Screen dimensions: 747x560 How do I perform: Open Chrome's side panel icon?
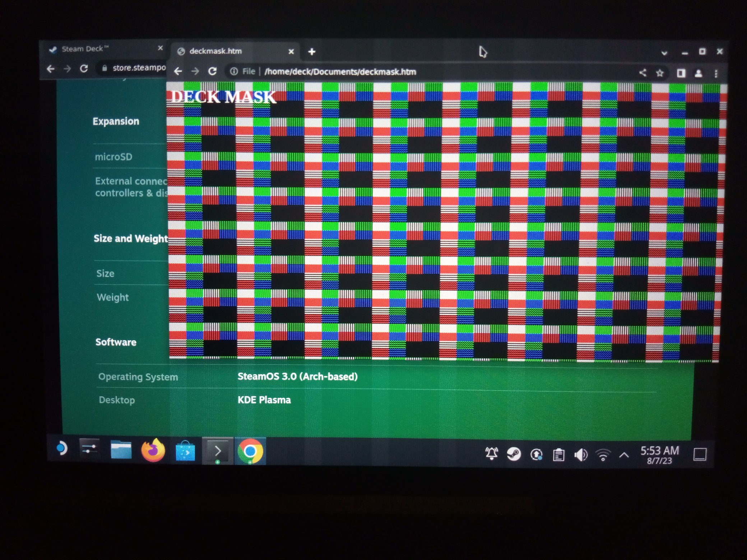[x=681, y=73]
